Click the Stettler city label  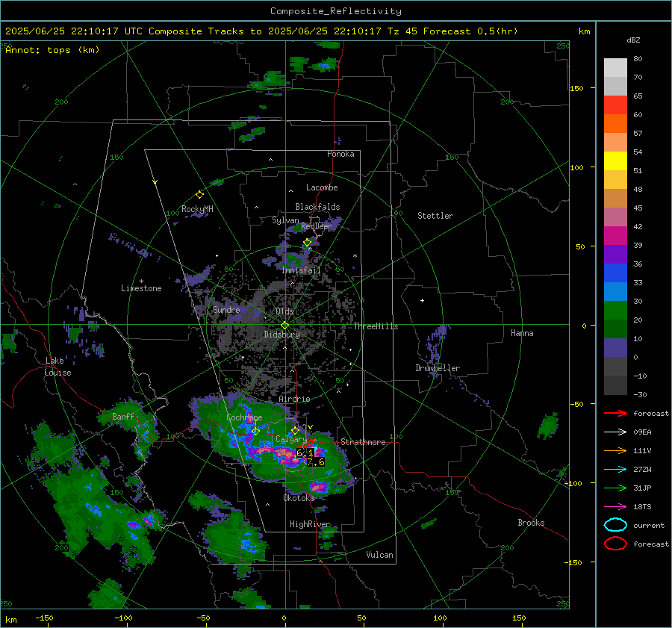click(435, 216)
